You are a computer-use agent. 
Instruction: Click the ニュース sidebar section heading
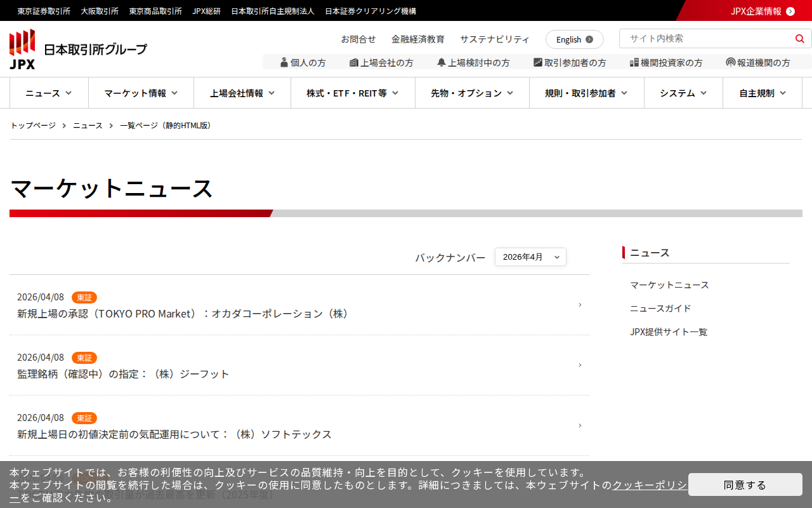click(x=650, y=252)
